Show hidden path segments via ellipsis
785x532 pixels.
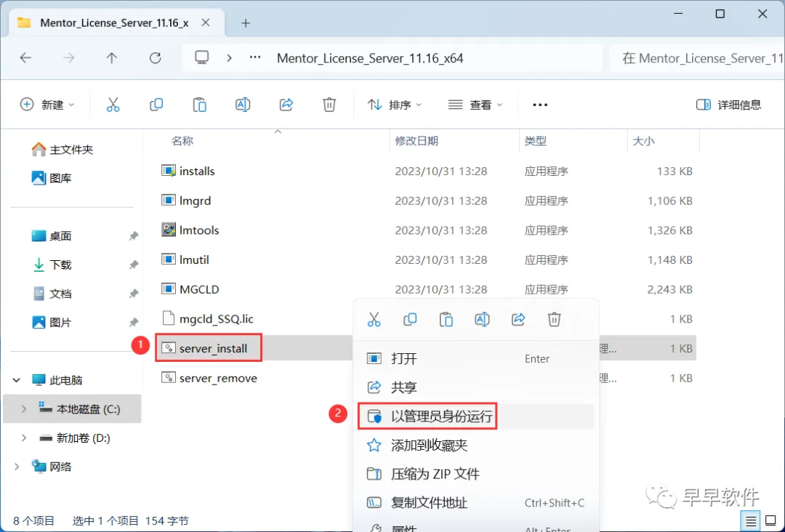[x=255, y=57]
